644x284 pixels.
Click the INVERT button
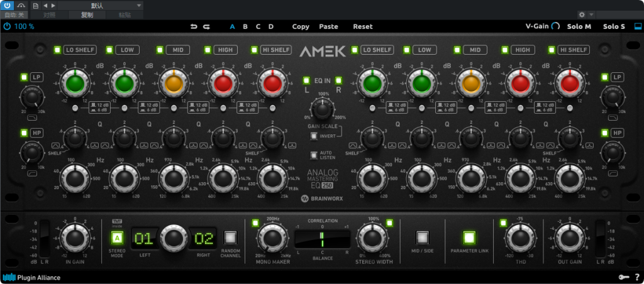[x=314, y=136]
